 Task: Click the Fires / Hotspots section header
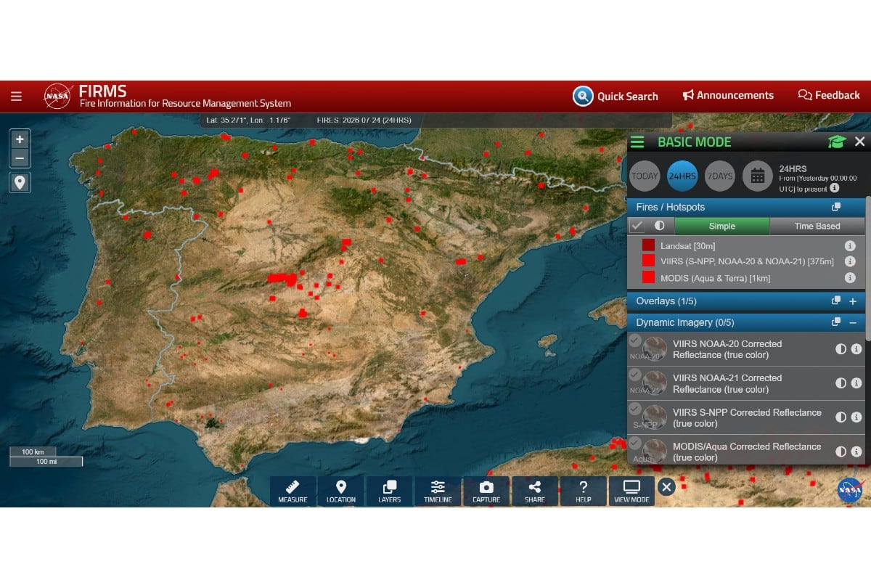pyautogui.click(x=746, y=207)
